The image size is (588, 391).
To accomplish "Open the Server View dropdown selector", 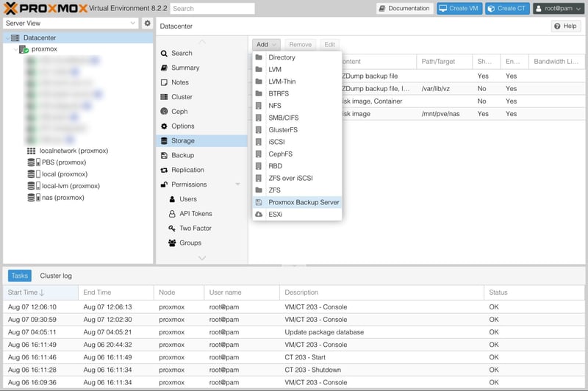I will click(x=71, y=24).
